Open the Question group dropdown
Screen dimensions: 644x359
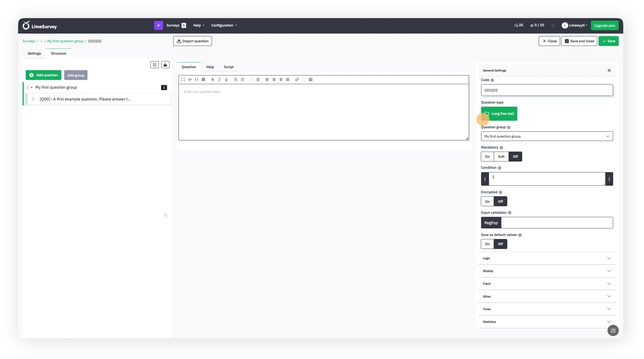[547, 136]
